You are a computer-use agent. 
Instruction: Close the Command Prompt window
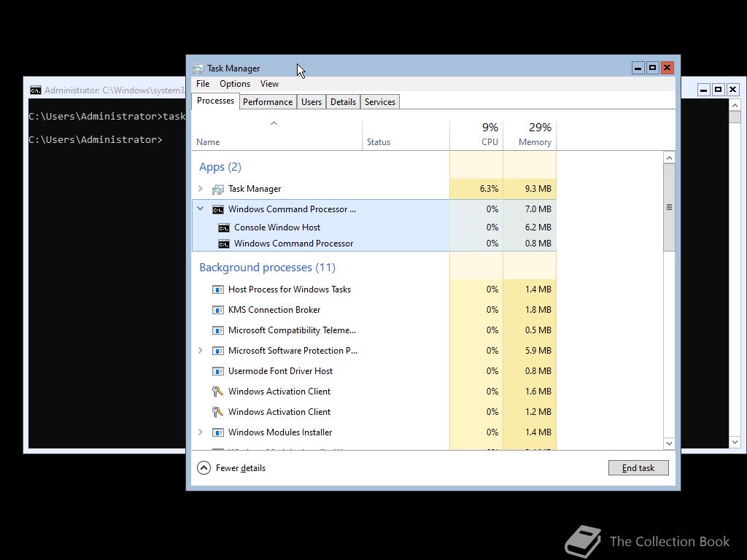pos(732,90)
